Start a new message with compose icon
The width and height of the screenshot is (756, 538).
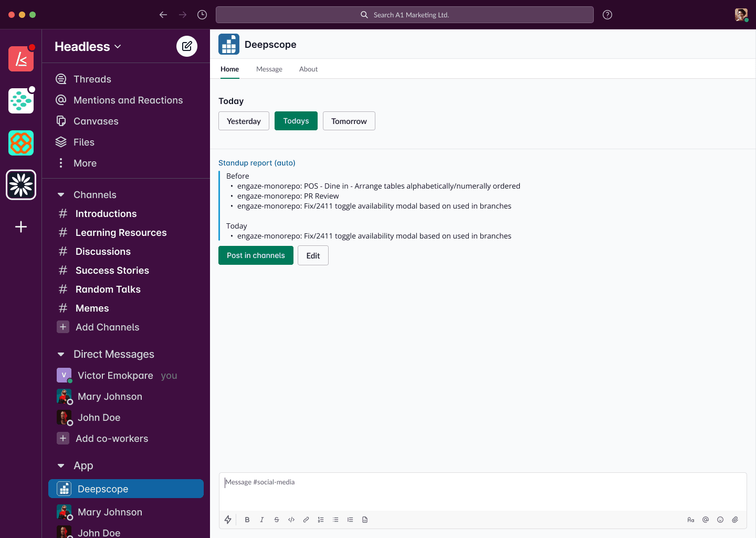(186, 46)
